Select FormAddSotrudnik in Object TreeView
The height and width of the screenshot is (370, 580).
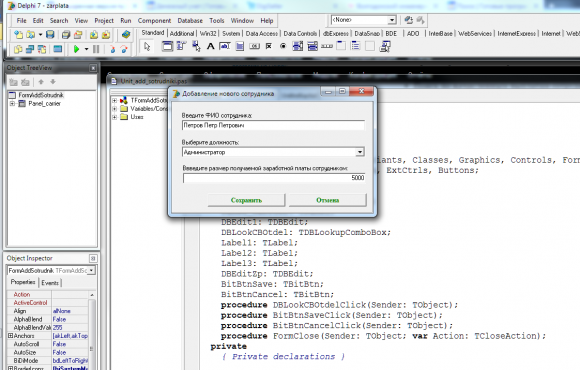pyautogui.click(x=41, y=95)
